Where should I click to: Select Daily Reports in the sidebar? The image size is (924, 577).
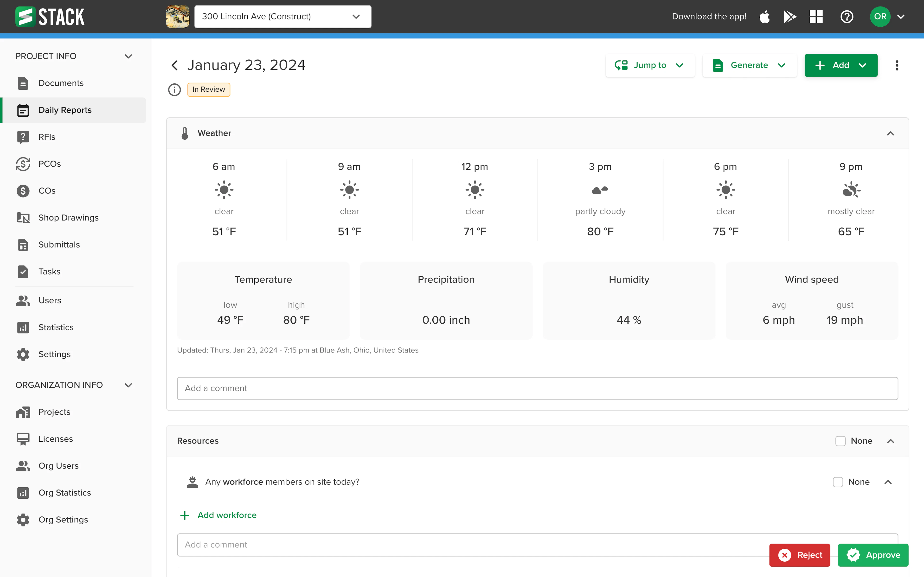click(x=65, y=110)
